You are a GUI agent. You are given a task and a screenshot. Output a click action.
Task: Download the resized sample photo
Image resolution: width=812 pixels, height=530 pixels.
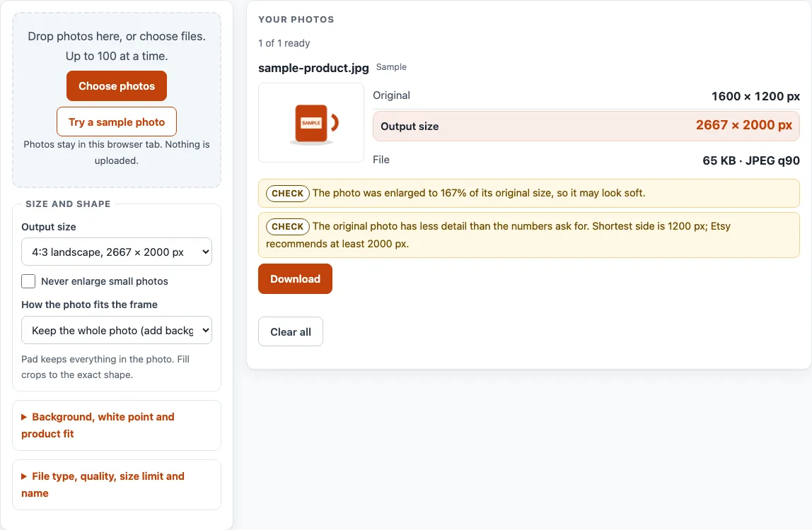pos(295,279)
